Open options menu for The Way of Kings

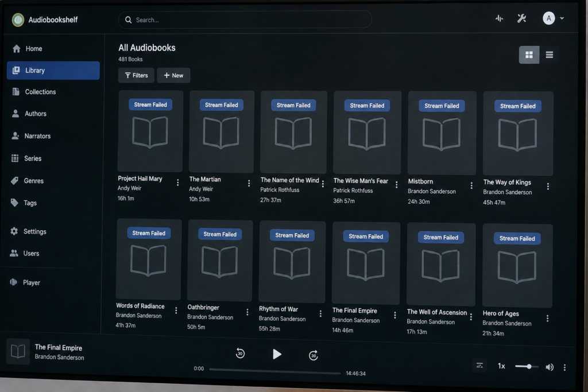click(x=548, y=187)
